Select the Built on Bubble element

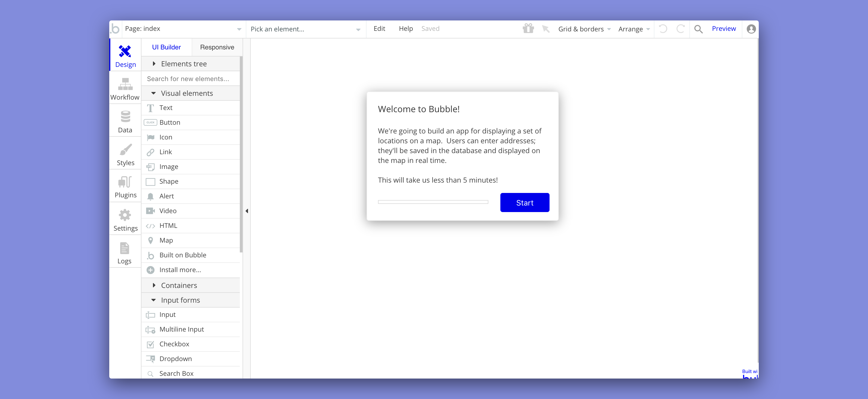(191, 255)
